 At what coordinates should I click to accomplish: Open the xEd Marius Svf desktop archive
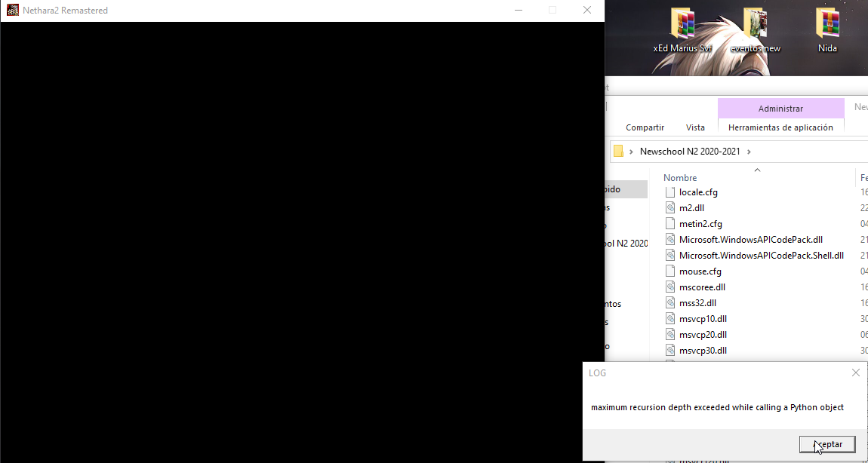682,30
